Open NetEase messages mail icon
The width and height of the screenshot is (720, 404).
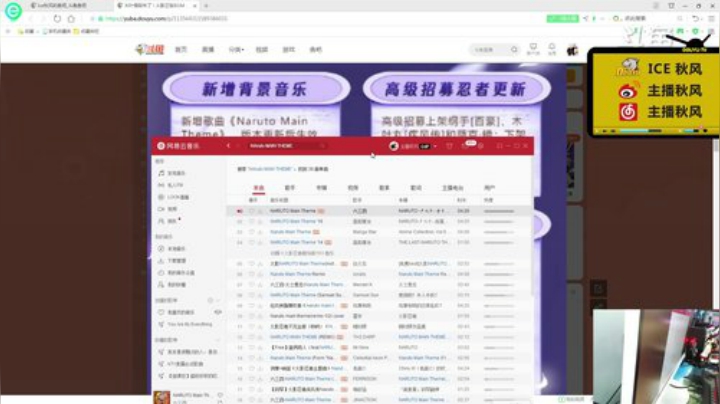click(x=465, y=146)
